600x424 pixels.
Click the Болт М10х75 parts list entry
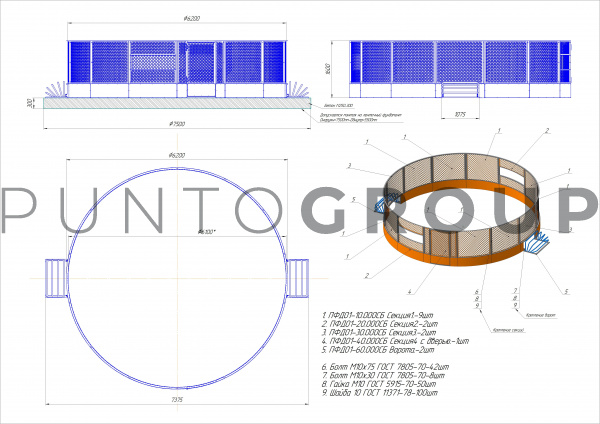(x=385, y=367)
